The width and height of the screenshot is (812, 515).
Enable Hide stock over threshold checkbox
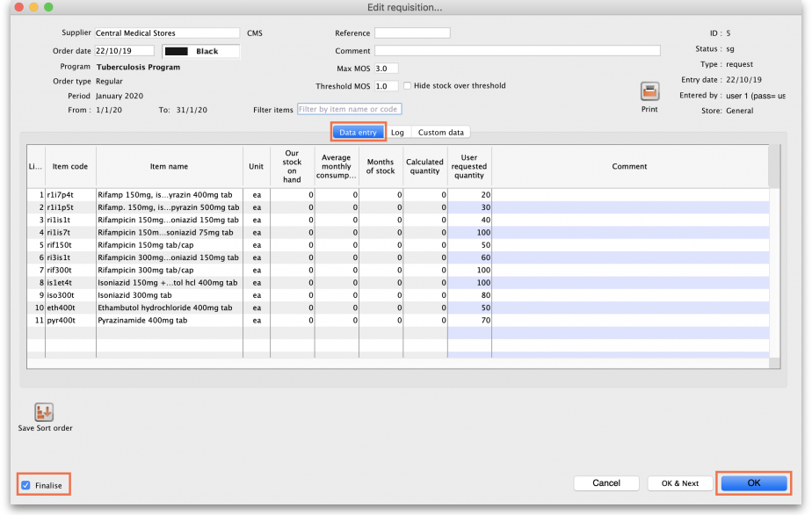click(x=408, y=86)
